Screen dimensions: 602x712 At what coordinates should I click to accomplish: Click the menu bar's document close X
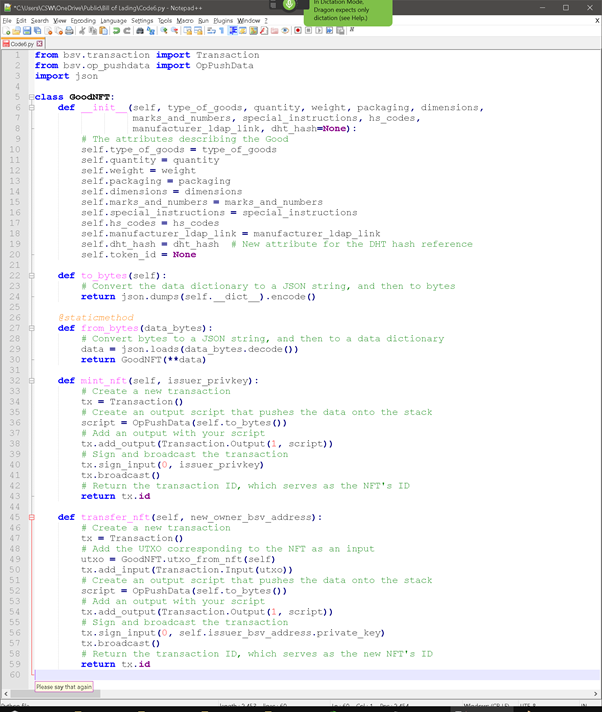tap(597, 20)
